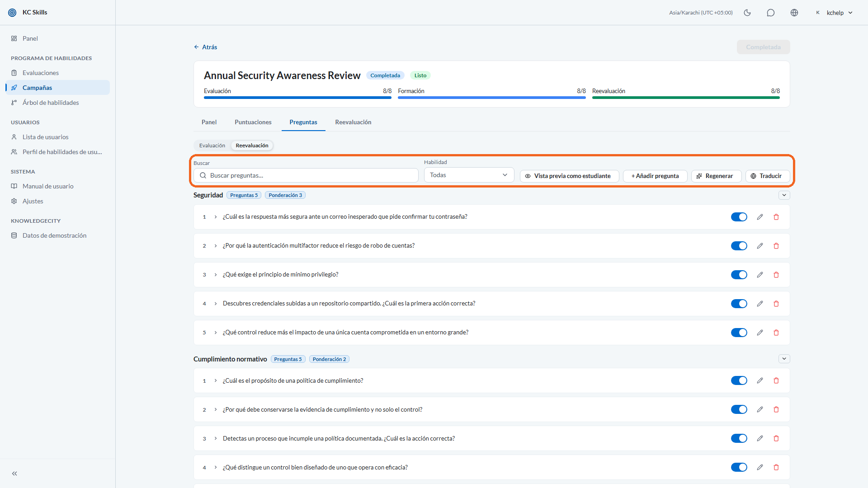Delete the multifactor authentication question
Image resolution: width=868 pixels, height=488 pixels.
coord(776,246)
